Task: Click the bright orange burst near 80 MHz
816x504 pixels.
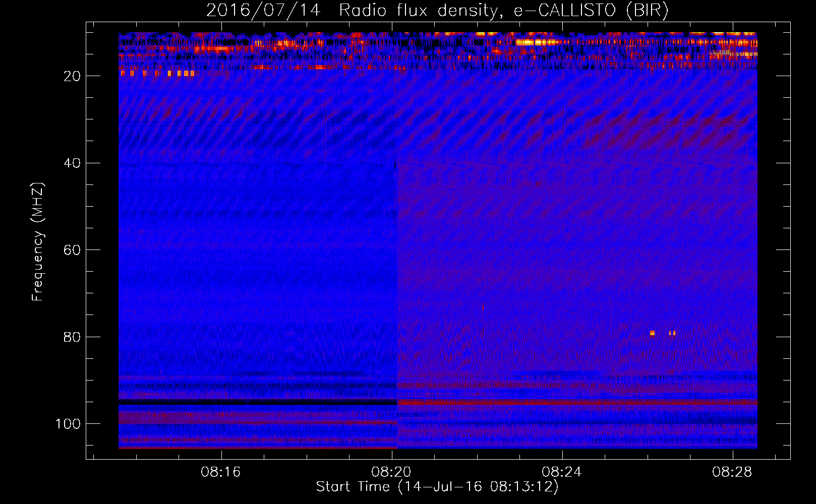Action: click(652, 333)
